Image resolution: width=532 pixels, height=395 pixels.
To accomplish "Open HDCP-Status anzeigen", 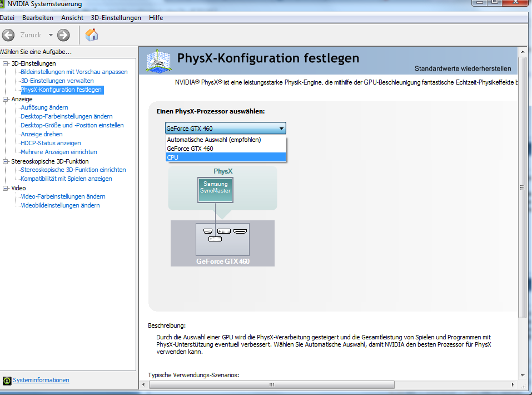I will (51, 143).
